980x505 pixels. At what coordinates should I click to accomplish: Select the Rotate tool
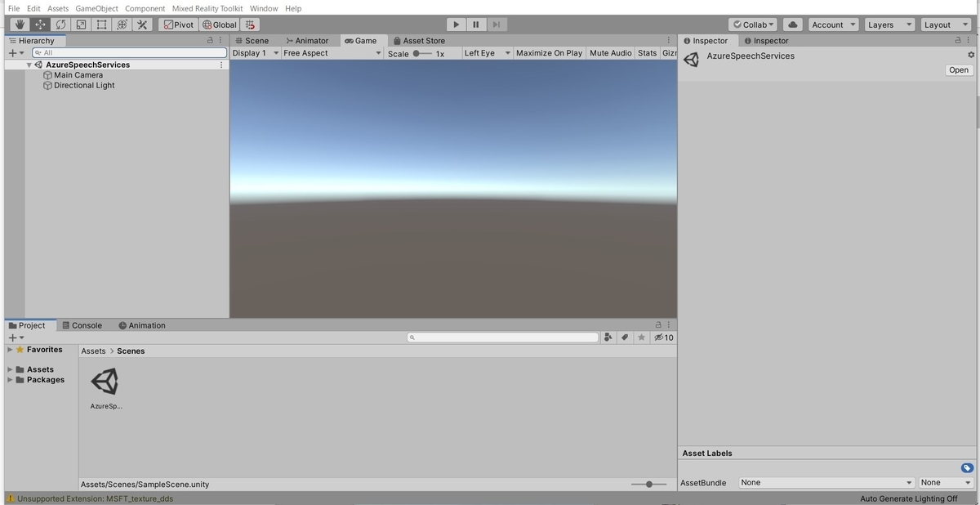click(x=61, y=25)
